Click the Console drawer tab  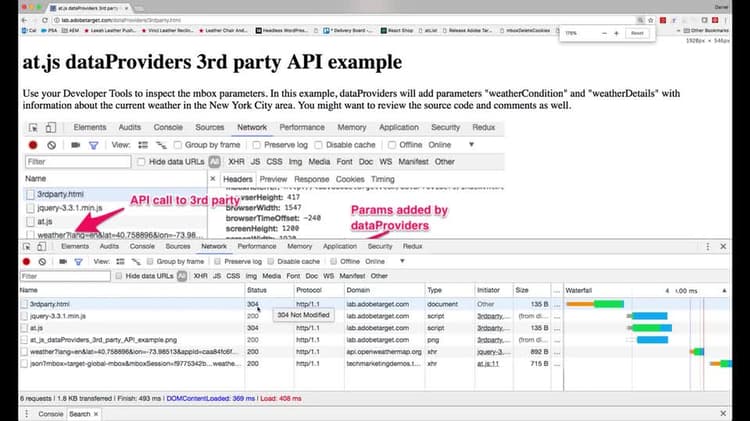(51, 414)
